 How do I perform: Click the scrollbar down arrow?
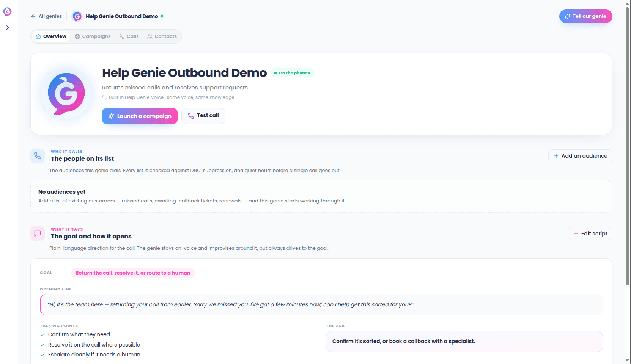pos(628,361)
